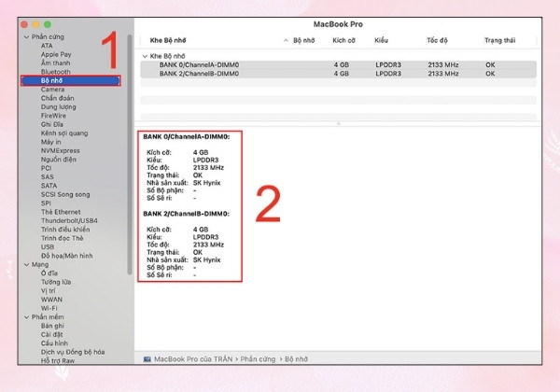Select Bộ nhớ in the sidebar
The height and width of the screenshot is (392, 560).
[70, 80]
